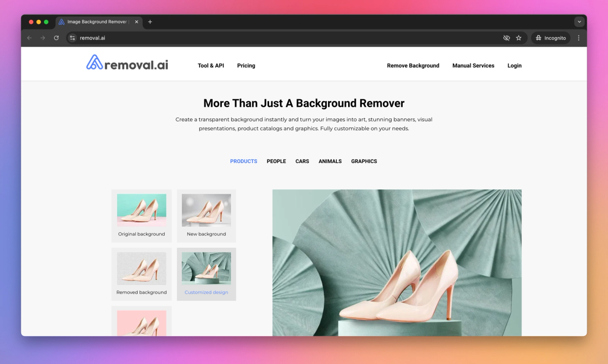Viewport: 608px width, 364px height.
Task: Open the Chrome three-dot menu
Action: click(x=579, y=38)
